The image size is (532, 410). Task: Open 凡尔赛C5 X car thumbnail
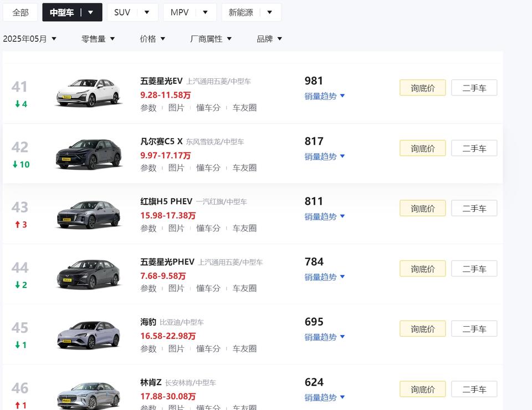[x=89, y=154]
